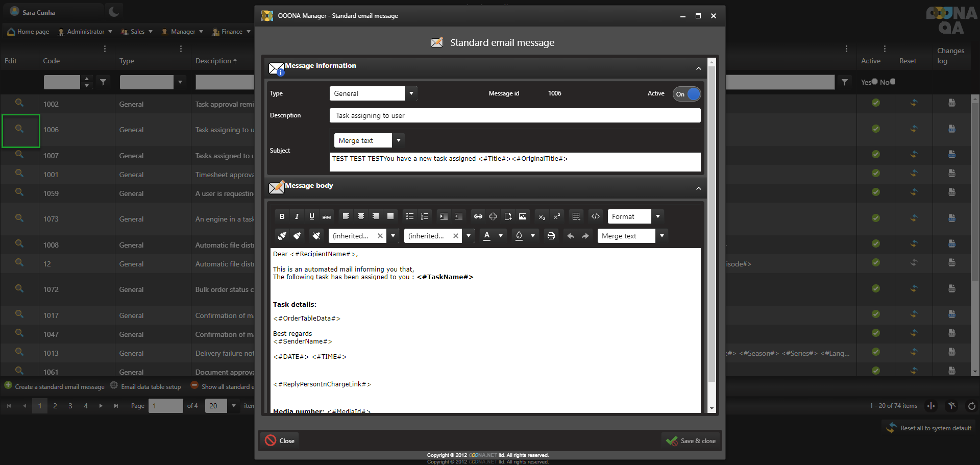Screen dimensions: 980x465
Task: Apply strikethrough formatting
Action: [x=327, y=216]
